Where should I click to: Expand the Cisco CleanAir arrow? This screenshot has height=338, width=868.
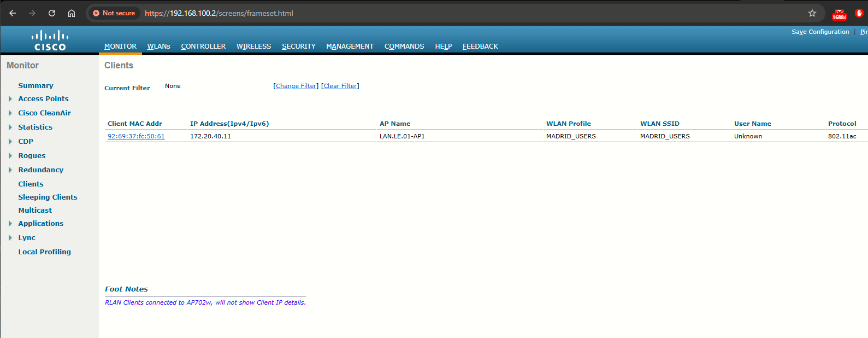click(10, 113)
